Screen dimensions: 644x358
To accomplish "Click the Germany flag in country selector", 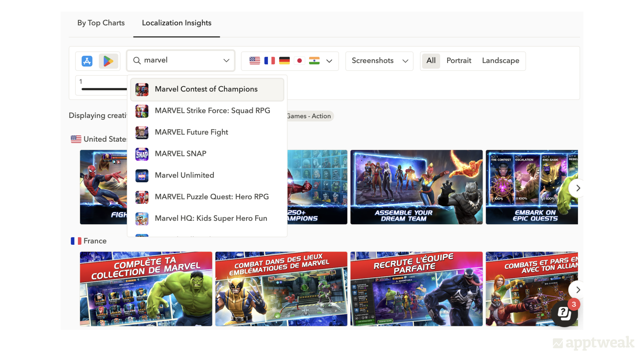I will pos(284,60).
